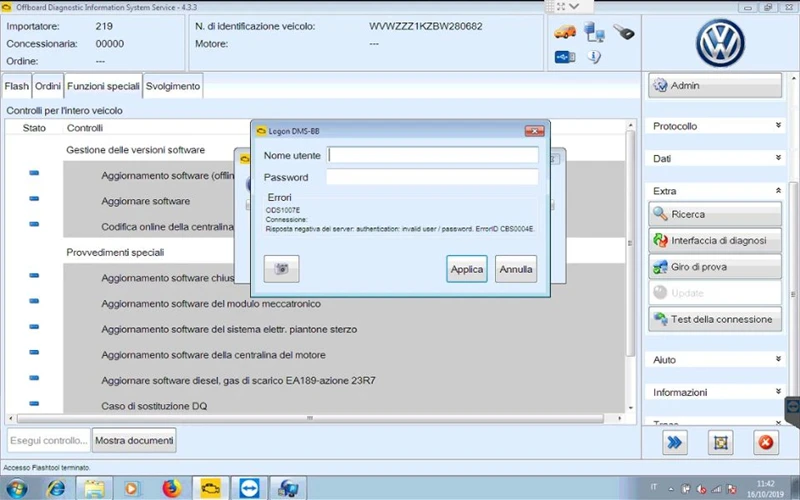
Task: Select Aggiornamento software del sistema elettr. piantone sterzo
Action: [229, 330]
